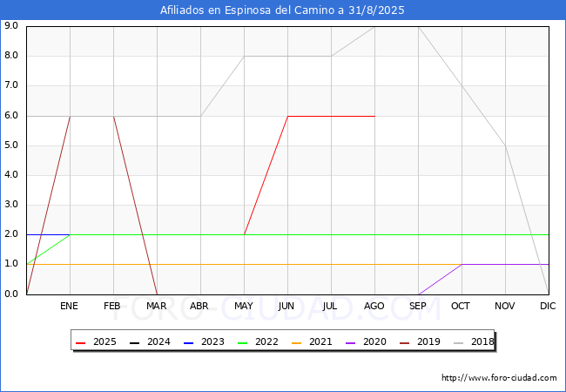Click the DIC month axis label

click(548, 307)
